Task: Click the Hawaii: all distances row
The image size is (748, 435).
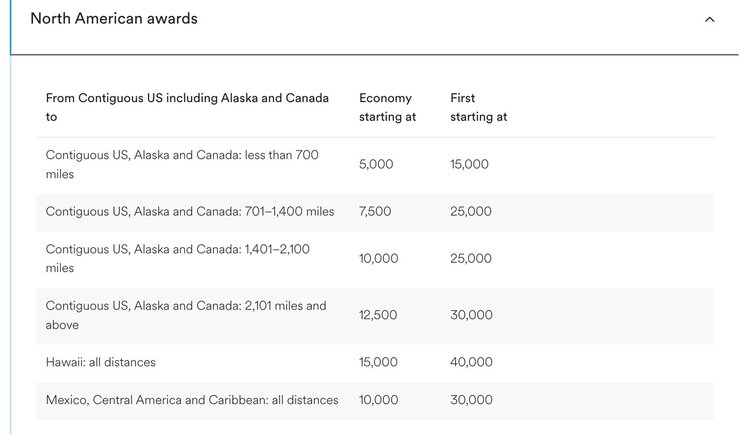Action: [x=375, y=362]
